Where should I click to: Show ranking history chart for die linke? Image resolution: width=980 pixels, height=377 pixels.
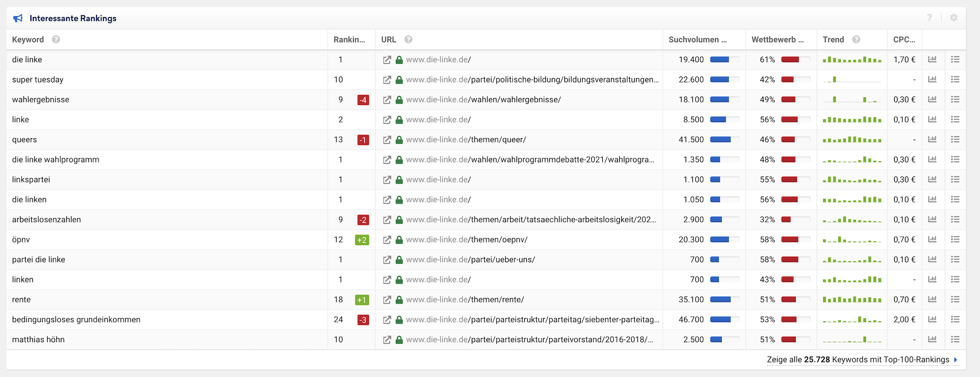click(x=932, y=59)
